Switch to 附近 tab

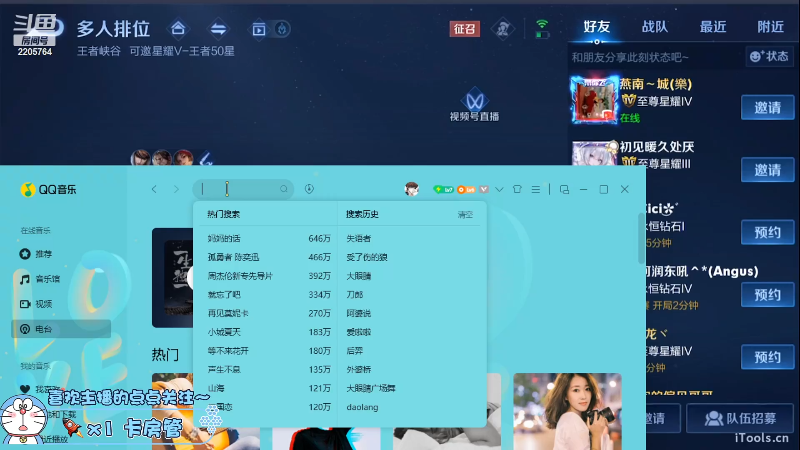pos(770,27)
